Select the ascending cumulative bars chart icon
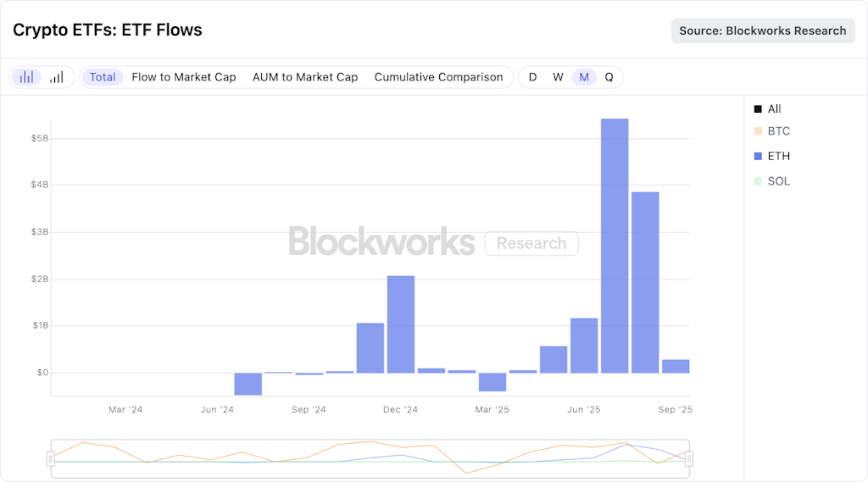 pyautogui.click(x=57, y=77)
